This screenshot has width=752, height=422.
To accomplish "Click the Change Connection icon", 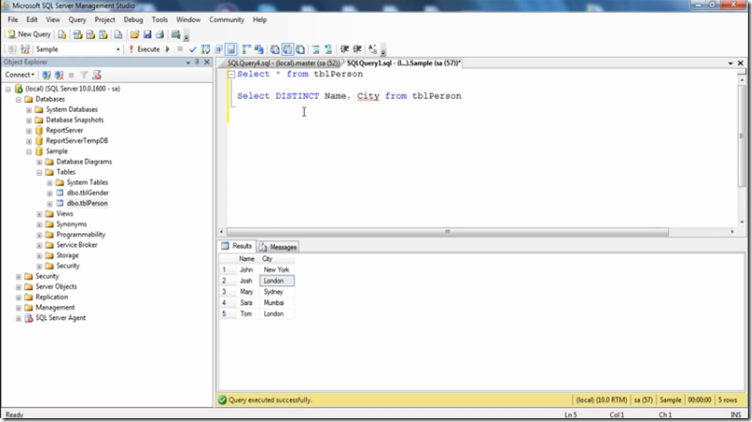I will tap(25, 49).
